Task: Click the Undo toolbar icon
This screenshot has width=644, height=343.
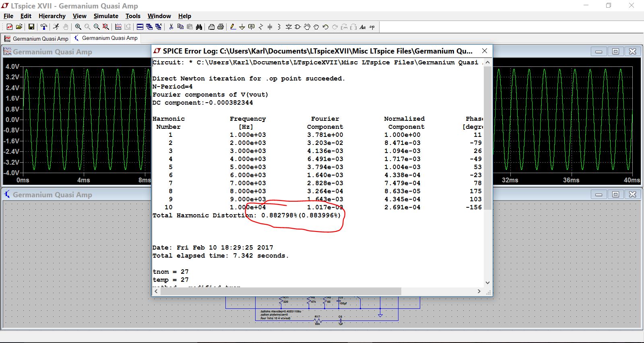Action: click(x=326, y=27)
